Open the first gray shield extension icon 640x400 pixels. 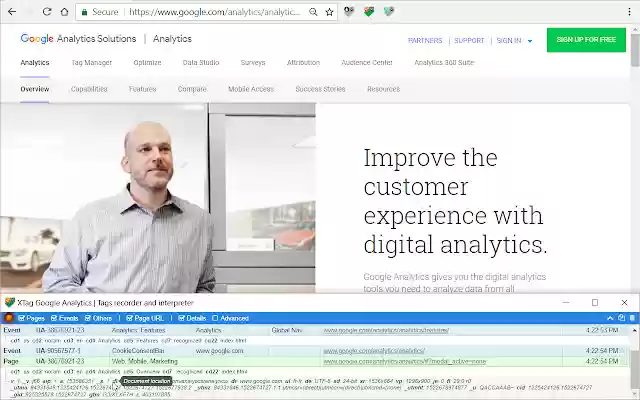[349, 12]
